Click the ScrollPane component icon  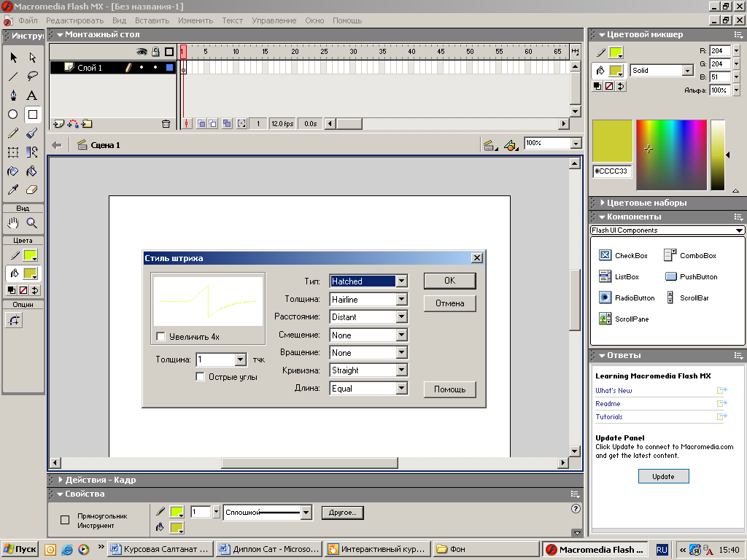pos(605,319)
